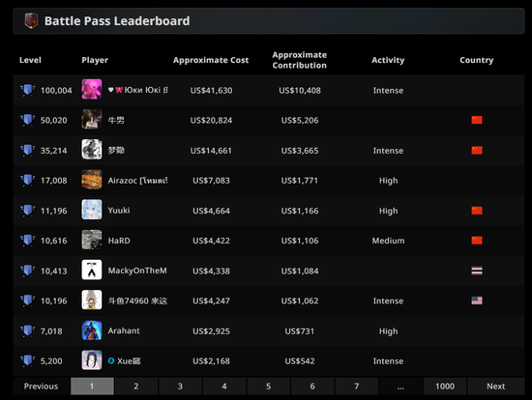Click the level badge icon beside 7,018
Image resolution: width=532 pixels, height=400 pixels.
[x=28, y=330]
